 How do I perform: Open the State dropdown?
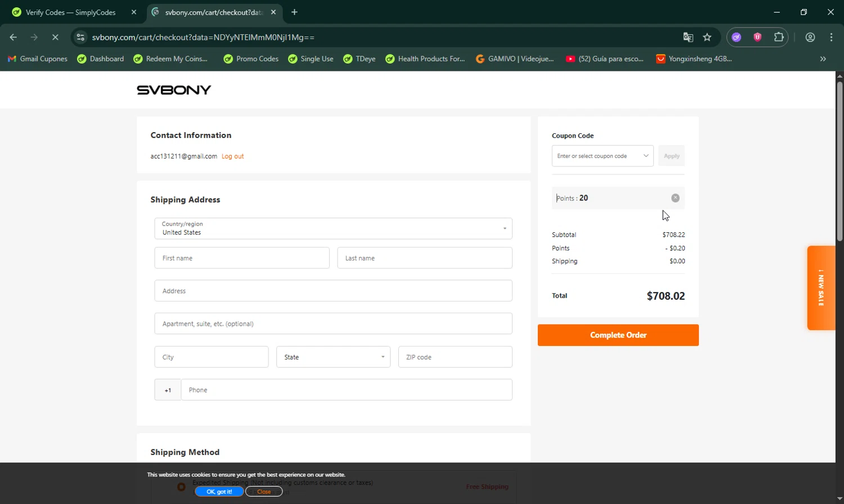(x=333, y=357)
